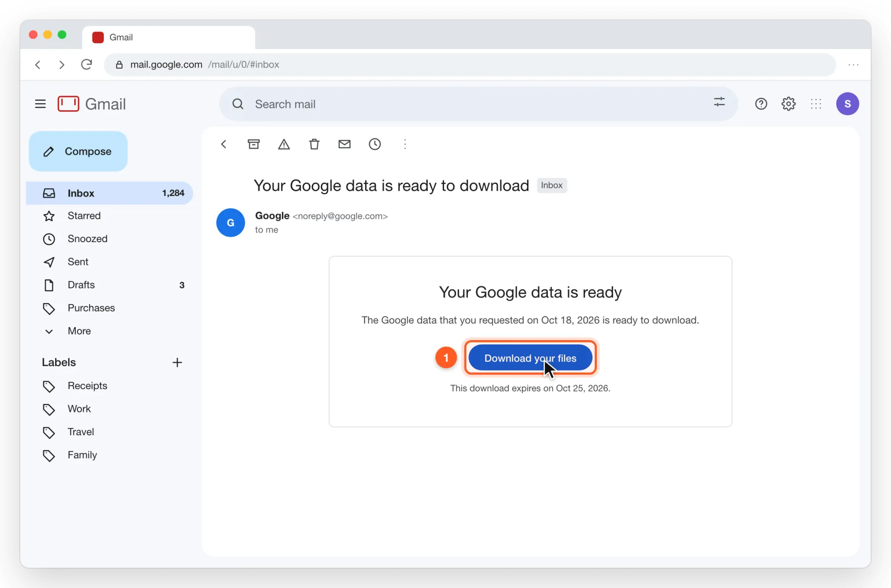This screenshot has height=588, width=891.
Task: Focus the Search mail field
Action: pyautogui.click(x=478, y=104)
